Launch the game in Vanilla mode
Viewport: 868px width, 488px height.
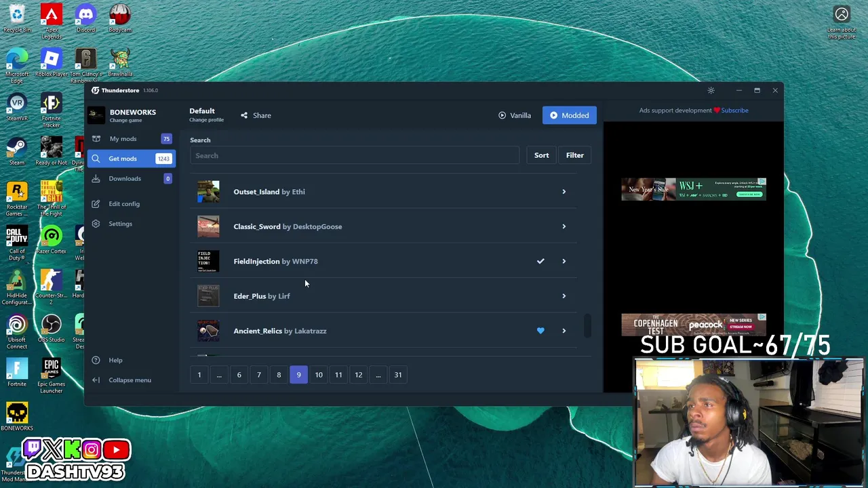click(x=515, y=115)
